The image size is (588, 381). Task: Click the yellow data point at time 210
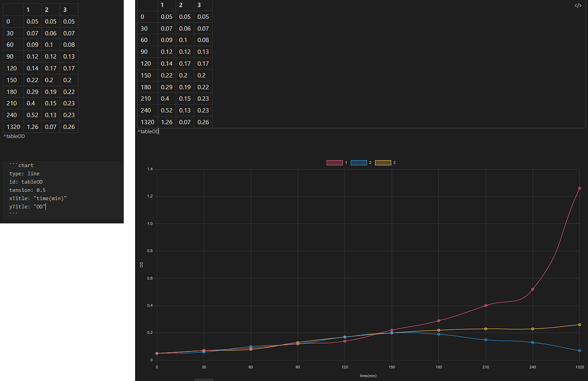pos(486,329)
